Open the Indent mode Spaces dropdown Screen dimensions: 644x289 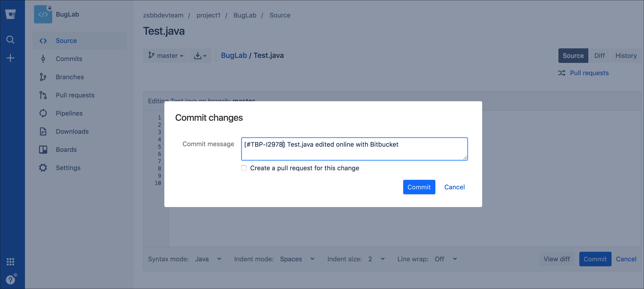tap(297, 259)
